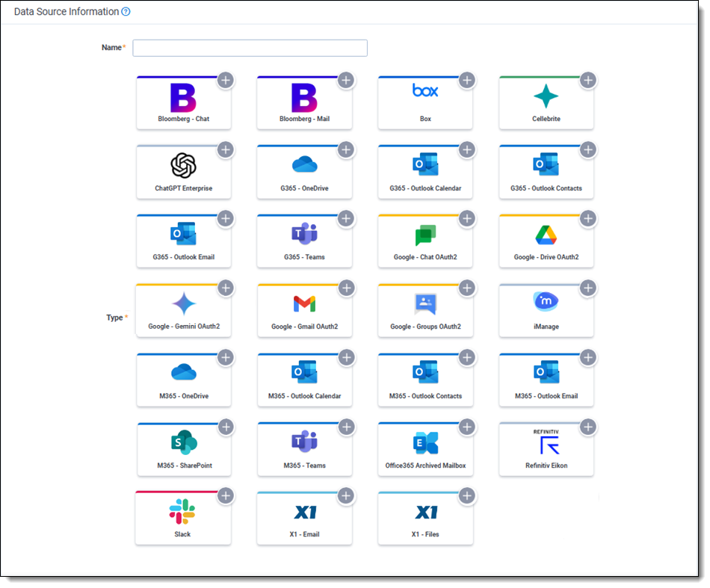Image resolution: width=710 pixels, height=588 pixels.
Task: Add Slack using its plus button
Action: pyautogui.click(x=226, y=495)
